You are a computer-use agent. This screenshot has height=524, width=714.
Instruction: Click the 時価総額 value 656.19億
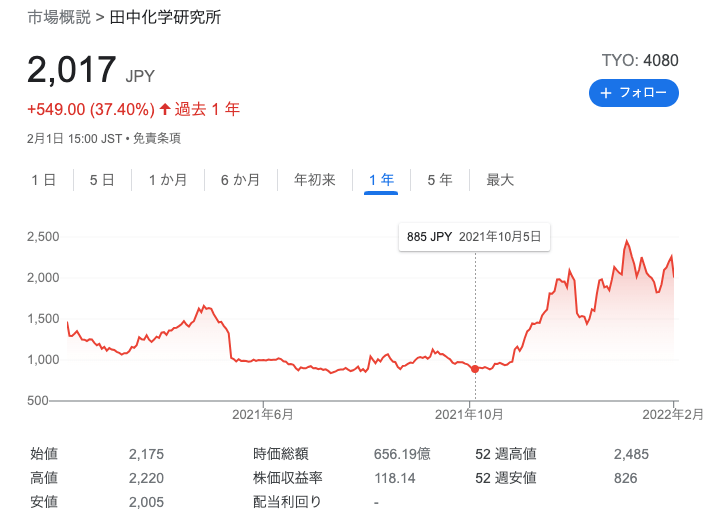(x=402, y=454)
